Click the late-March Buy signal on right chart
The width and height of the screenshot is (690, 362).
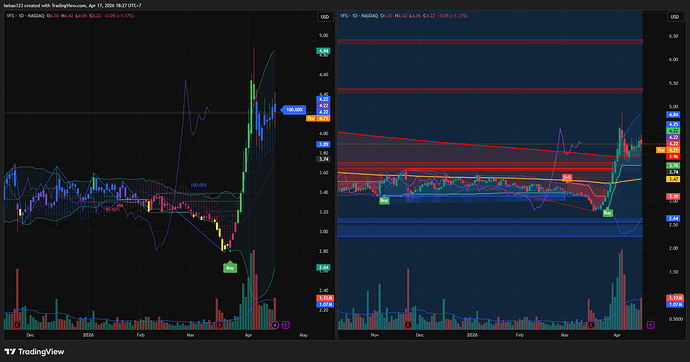pos(608,213)
